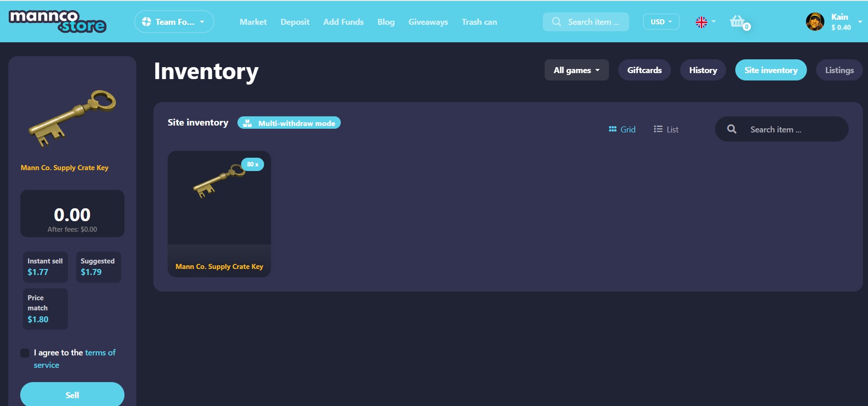Click the 80 x quantity badge

(253, 164)
